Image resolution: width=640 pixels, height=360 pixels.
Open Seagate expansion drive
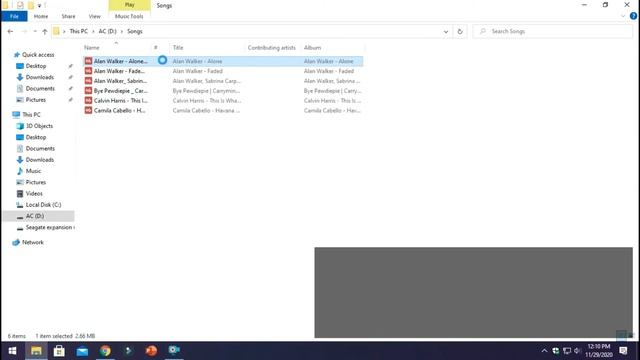coord(49,227)
